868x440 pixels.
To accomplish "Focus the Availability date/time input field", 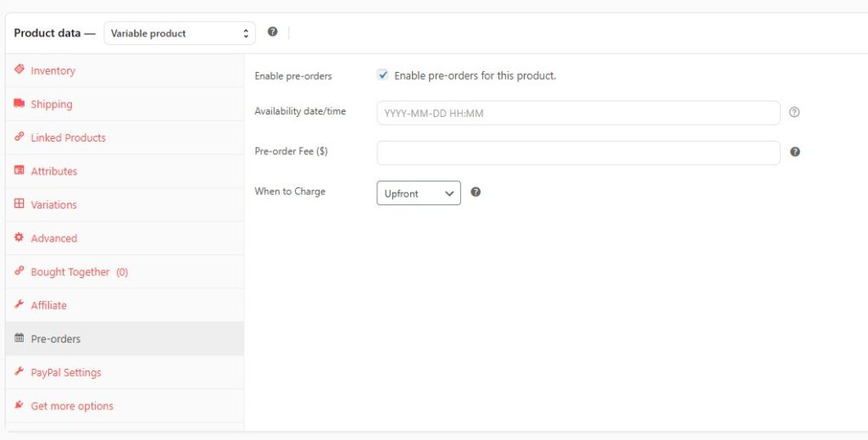I will click(578, 113).
